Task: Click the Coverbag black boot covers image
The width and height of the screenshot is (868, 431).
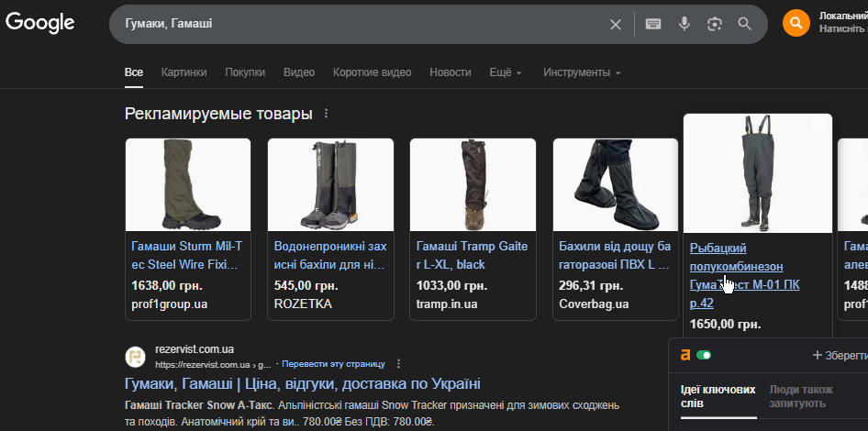Action: (x=616, y=185)
